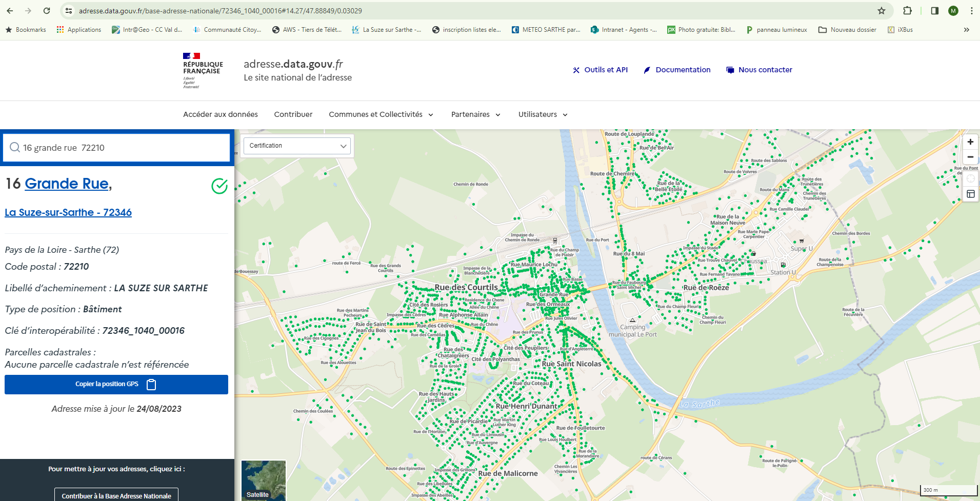Image resolution: width=980 pixels, height=501 pixels.
Task: Switch the map to Satellite view
Action: coord(263,480)
